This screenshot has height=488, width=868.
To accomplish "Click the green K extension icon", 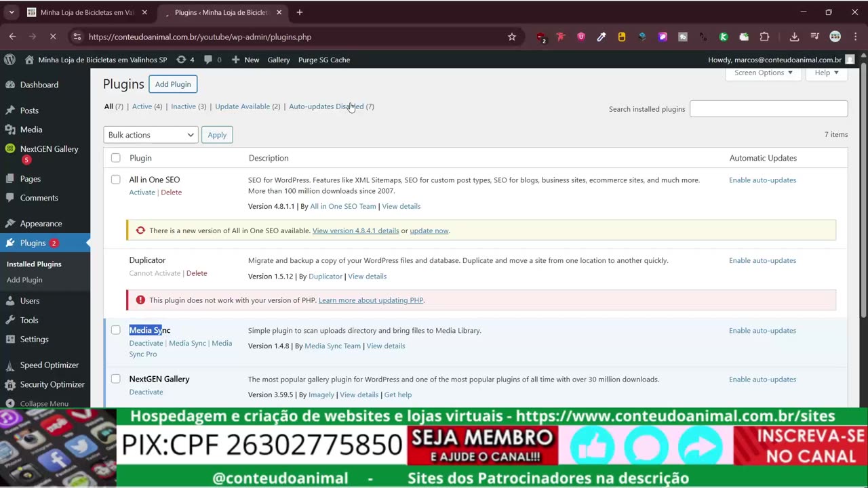I will 724,37.
